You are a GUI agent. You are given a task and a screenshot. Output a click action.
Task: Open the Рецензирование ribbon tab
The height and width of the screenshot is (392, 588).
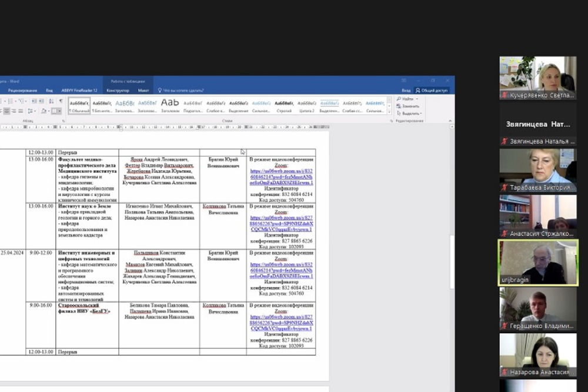pyautogui.click(x=23, y=91)
